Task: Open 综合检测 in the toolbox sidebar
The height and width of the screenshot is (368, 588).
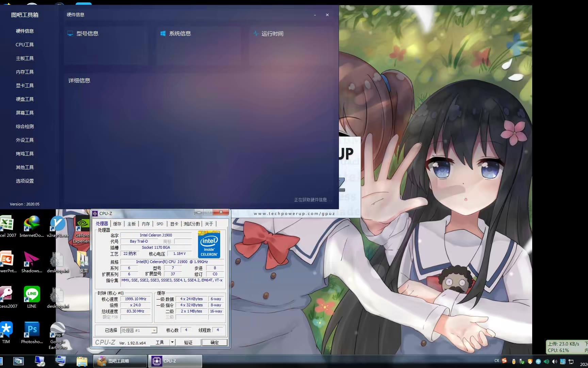Action: pos(25,126)
